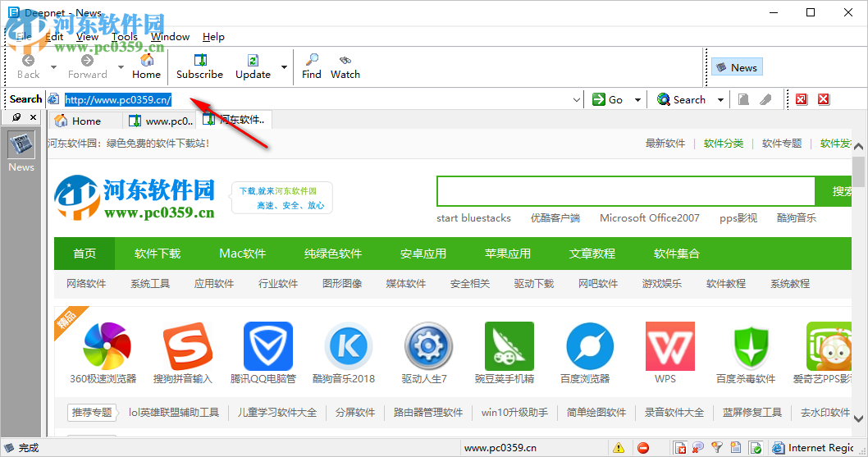Image resolution: width=868 pixels, height=457 pixels.
Task: Click the pin icon on side panel
Action: (x=16, y=117)
